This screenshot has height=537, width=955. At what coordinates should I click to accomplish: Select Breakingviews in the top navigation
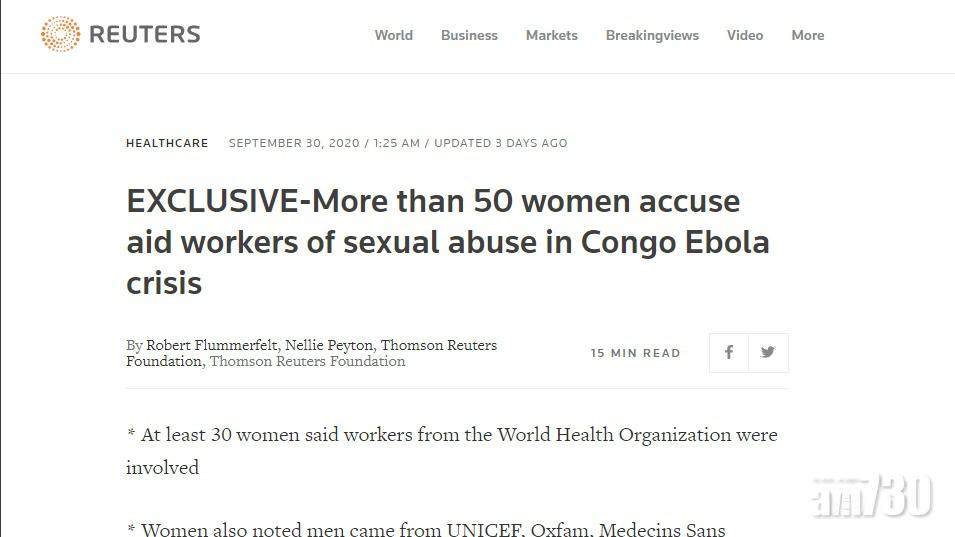point(652,35)
